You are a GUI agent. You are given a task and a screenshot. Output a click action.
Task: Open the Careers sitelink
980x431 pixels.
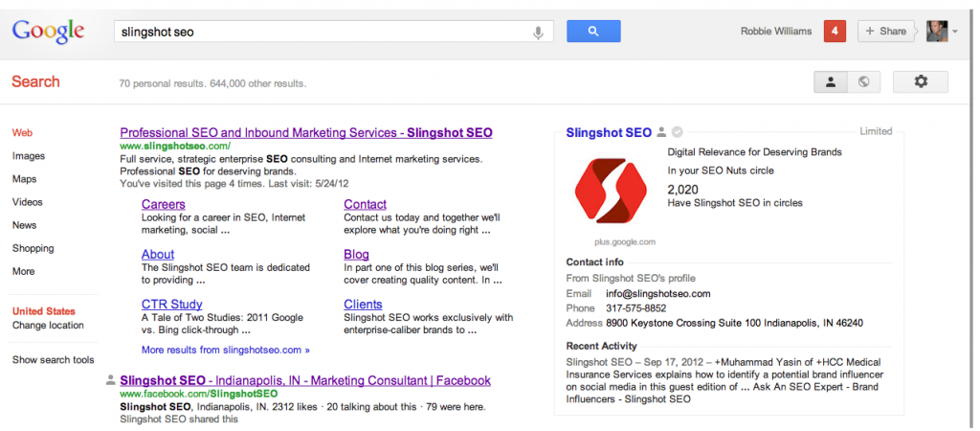point(163,204)
